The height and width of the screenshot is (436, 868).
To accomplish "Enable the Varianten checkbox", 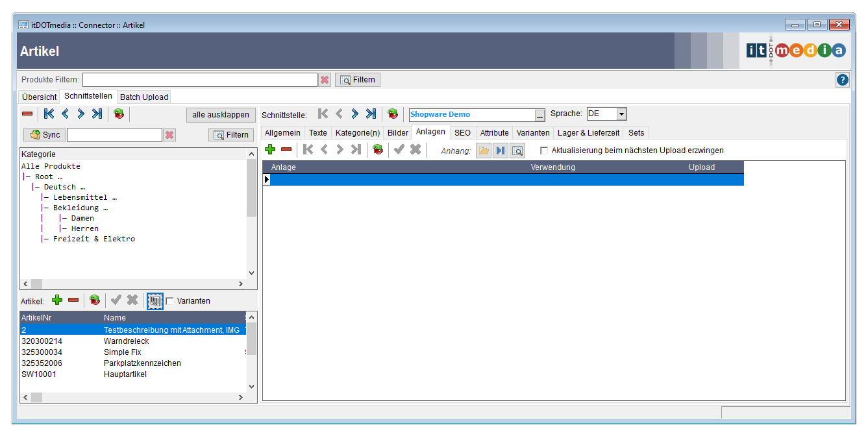I will 170,301.
